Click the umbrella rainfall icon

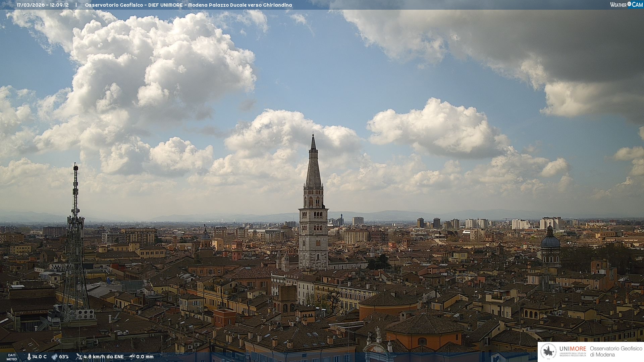132,357
